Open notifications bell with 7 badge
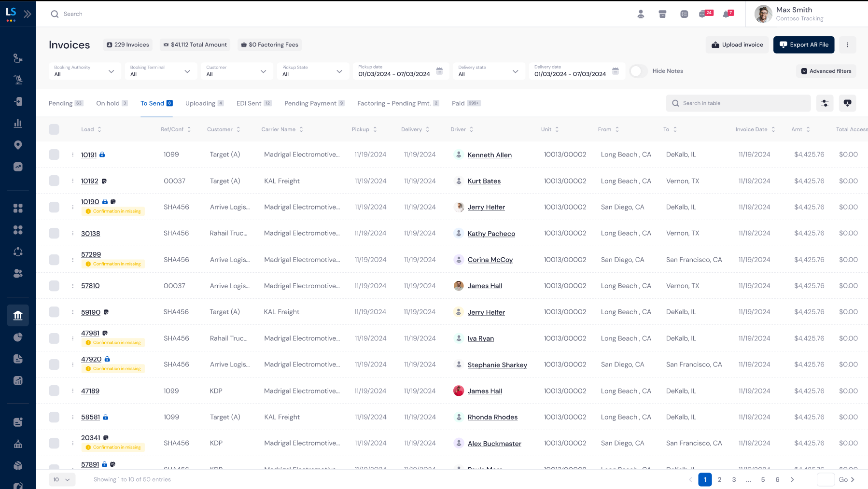The width and height of the screenshot is (868, 489). tap(728, 14)
